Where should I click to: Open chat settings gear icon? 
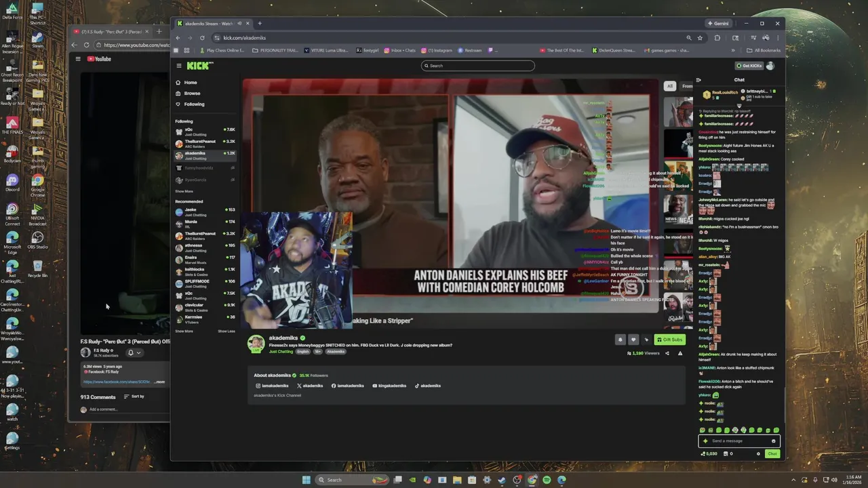758,453
